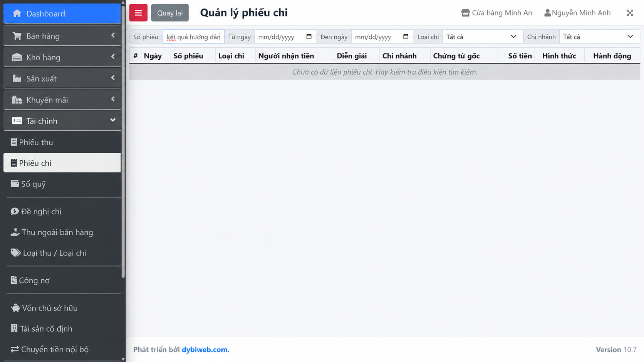Click the factory icon for Sản xuất

click(x=17, y=78)
